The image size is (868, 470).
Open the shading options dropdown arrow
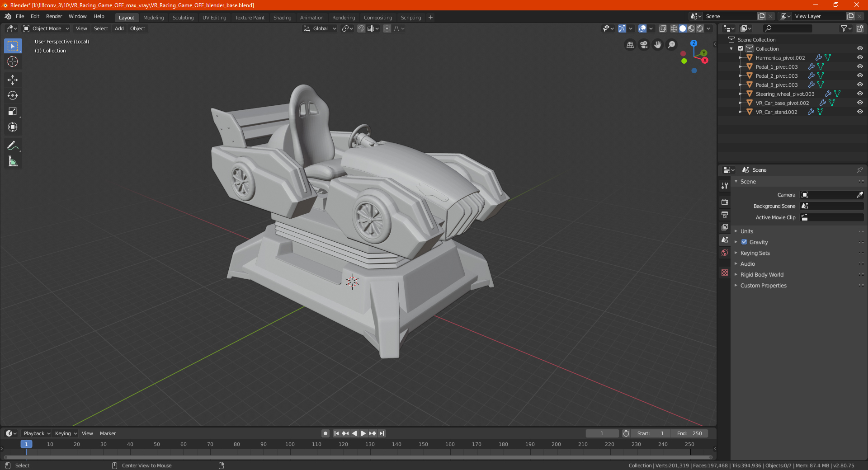[708, 28]
